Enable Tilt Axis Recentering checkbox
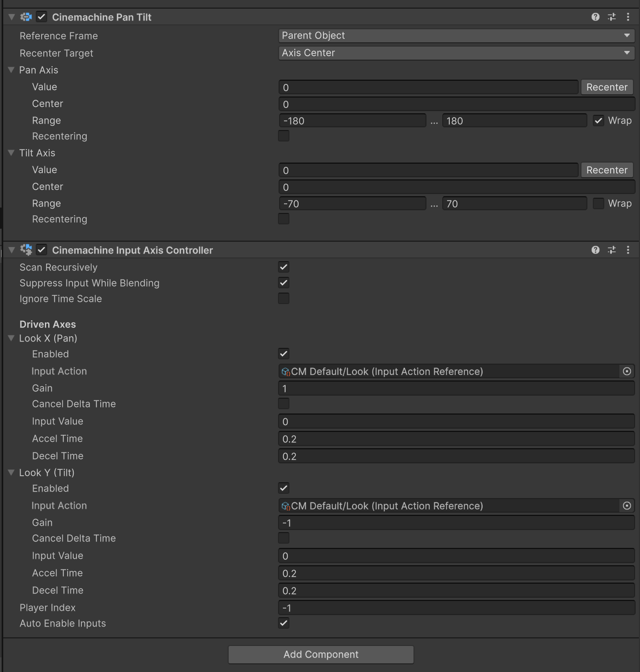Viewport: 640px width, 672px height. point(283,219)
